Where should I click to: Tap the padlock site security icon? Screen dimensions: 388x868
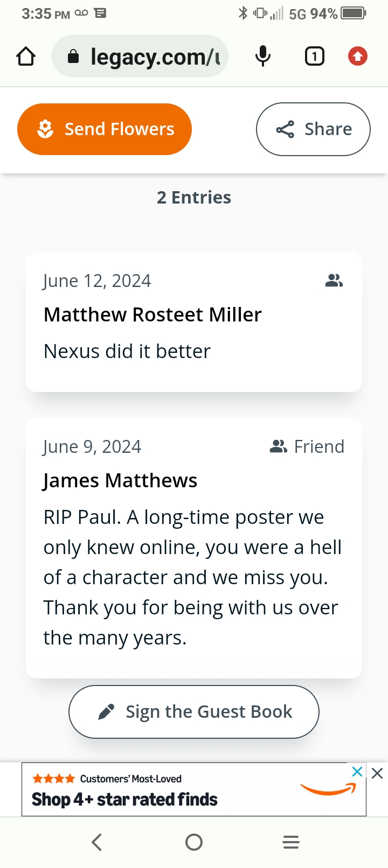tap(73, 57)
